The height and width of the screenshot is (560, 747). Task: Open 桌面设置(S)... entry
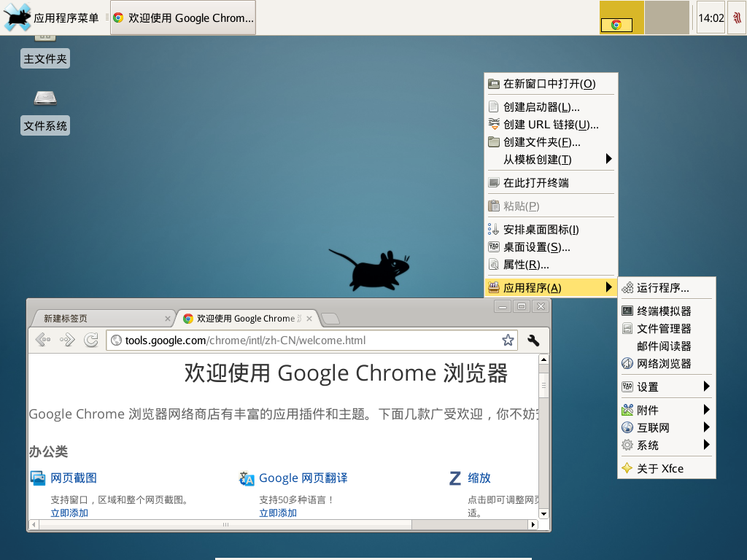click(551, 247)
